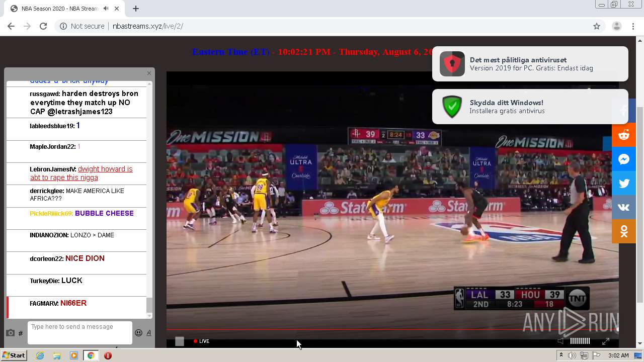644x362 pixels.
Task: Share the stream on Twitter
Action: pyautogui.click(x=624, y=183)
